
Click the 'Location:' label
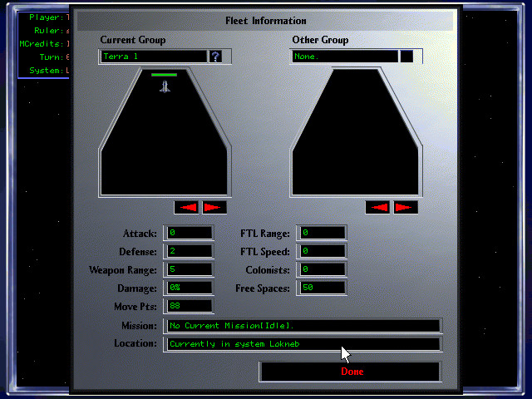(135, 343)
